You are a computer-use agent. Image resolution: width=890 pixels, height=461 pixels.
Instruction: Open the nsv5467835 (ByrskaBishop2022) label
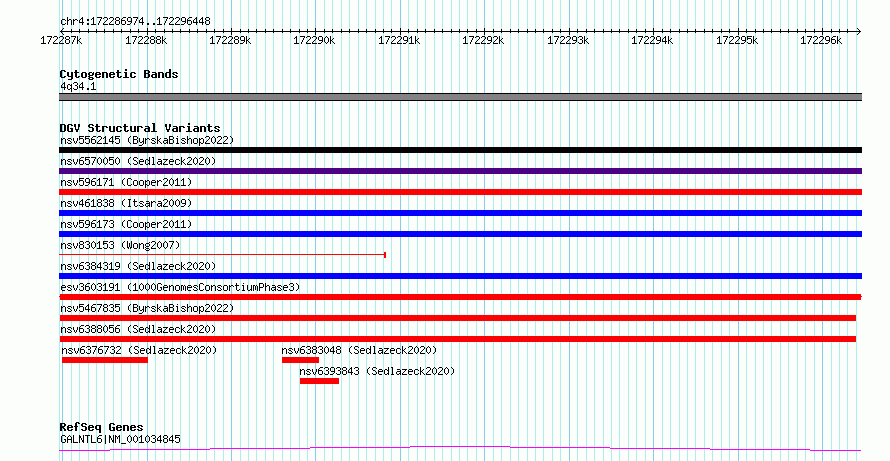click(x=147, y=308)
